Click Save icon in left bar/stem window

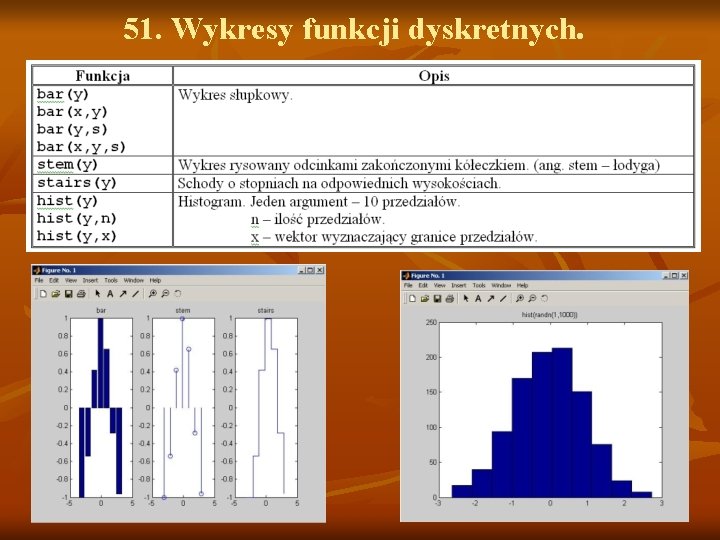pos(68,293)
